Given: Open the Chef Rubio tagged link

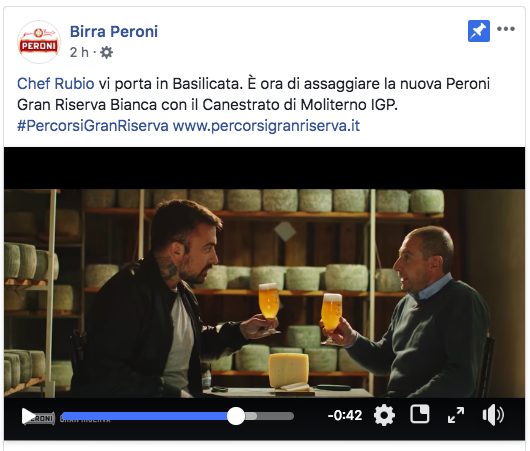Looking at the screenshot, I should coord(55,84).
